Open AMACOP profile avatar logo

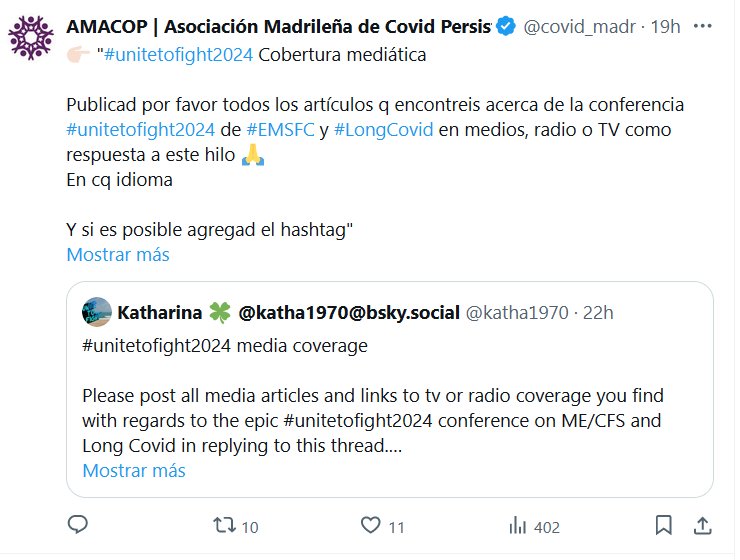[31, 39]
